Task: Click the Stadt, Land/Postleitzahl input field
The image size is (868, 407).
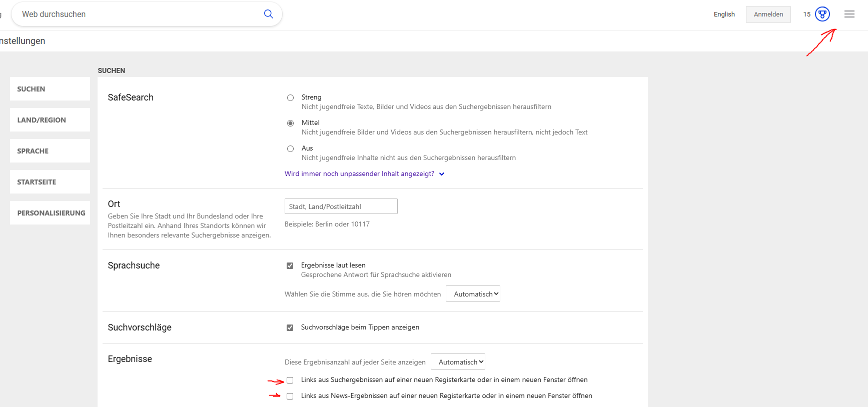Action: tap(341, 206)
